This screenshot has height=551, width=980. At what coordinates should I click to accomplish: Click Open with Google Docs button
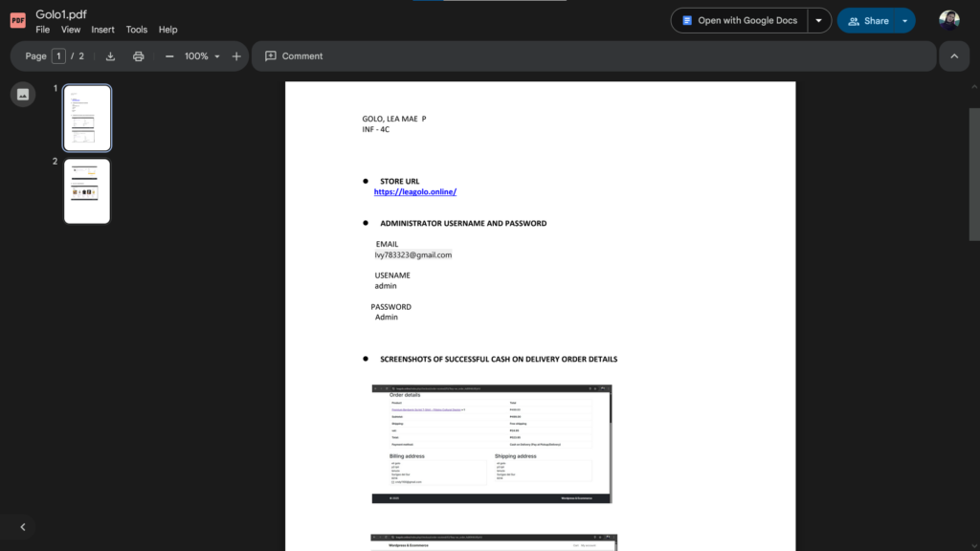pyautogui.click(x=739, y=21)
